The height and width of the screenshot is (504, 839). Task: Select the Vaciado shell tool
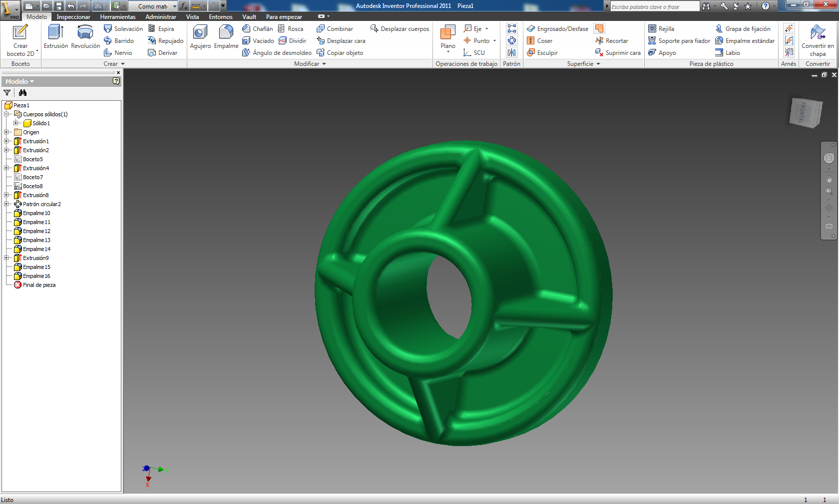tap(258, 41)
